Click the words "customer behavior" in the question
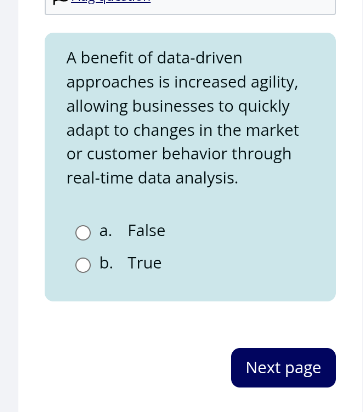Screen dimensions: 363x412 point(152,154)
